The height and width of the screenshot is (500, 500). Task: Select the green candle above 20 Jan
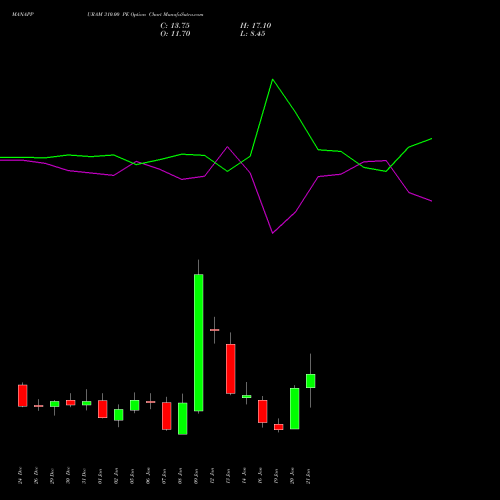[295, 409]
